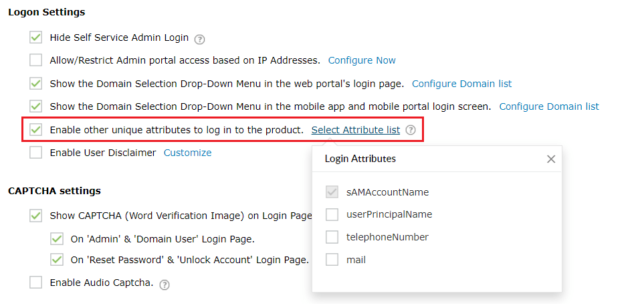This screenshot has height=304, width=644.
Task: Toggle Show CAPTCHA on Login Page checkbox
Action: click(x=35, y=216)
